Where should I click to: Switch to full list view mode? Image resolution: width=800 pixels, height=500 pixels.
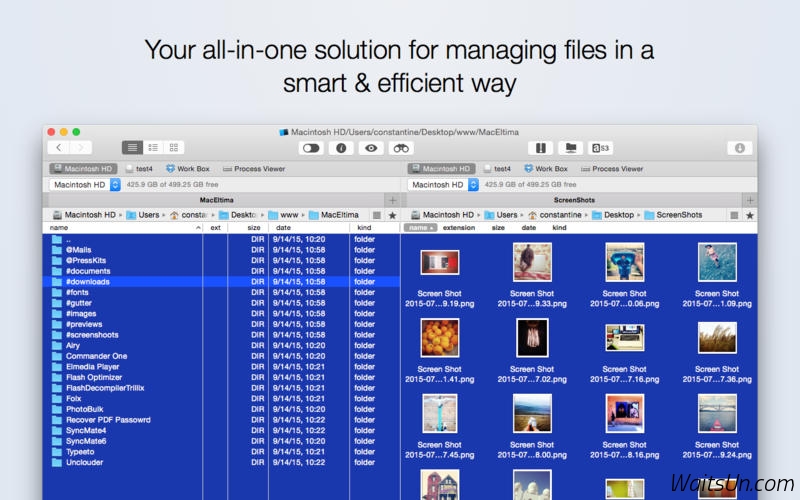(x=132, y=148)
